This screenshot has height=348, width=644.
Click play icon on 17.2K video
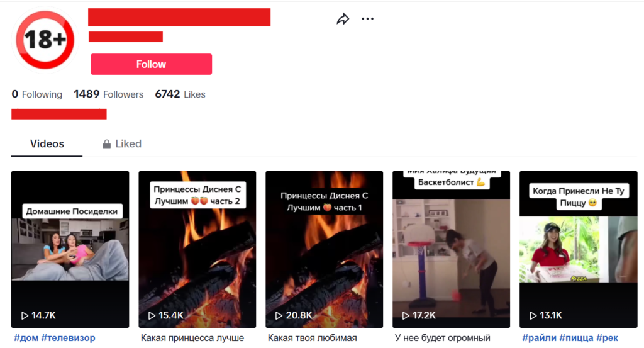tap(406, 315)
